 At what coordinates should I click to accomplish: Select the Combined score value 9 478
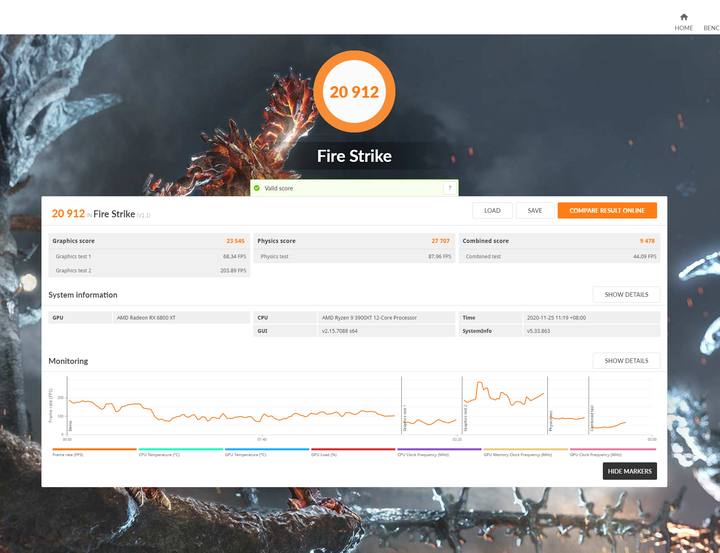(x=647, y=241)
